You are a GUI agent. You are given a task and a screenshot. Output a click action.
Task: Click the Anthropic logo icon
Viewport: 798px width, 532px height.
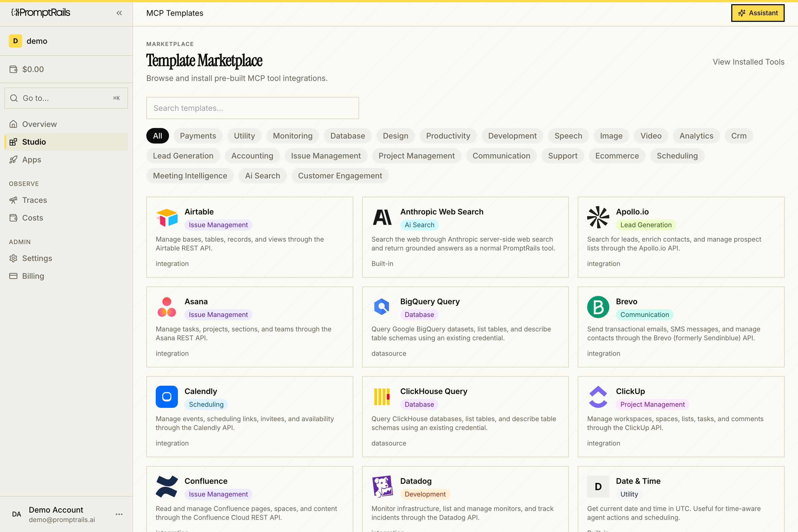pos(382,218)
